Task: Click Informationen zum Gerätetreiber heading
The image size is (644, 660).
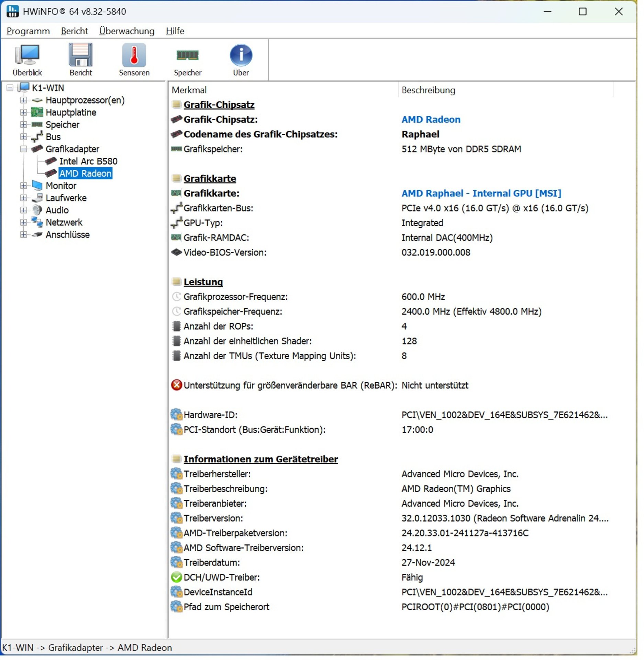Action: (x=261, y=460)
